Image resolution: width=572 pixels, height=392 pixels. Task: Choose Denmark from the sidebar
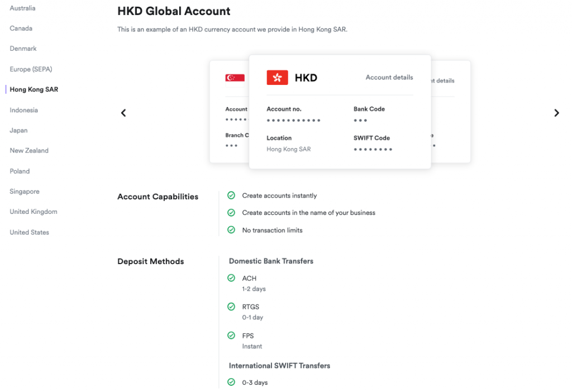click(x=23, y=49)
